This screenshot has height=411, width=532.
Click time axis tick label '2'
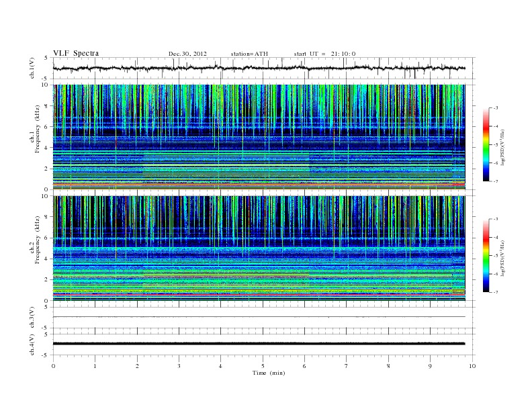[x=137, y=366]
